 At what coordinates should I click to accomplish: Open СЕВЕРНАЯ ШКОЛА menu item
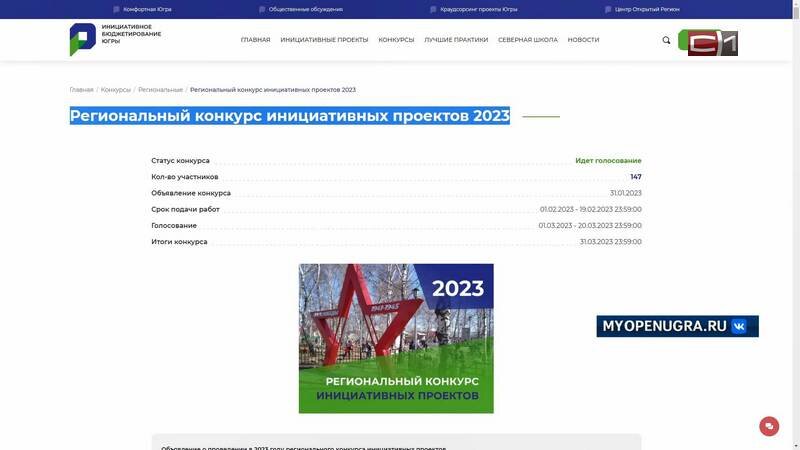click(x=528, y=40)
